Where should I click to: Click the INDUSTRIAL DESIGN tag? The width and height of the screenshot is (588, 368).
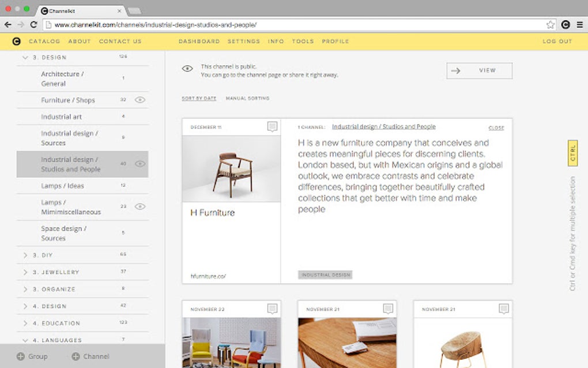coord(325,275)
